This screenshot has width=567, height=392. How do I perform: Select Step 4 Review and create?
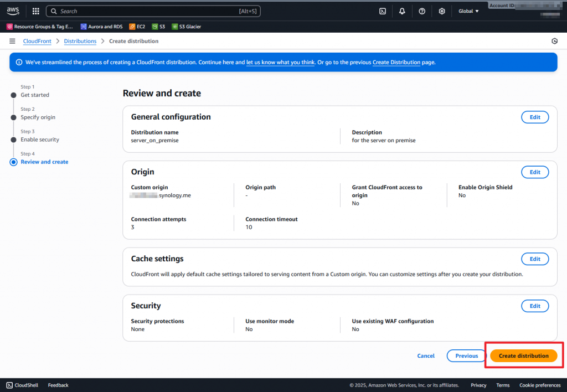pos(44,162)
